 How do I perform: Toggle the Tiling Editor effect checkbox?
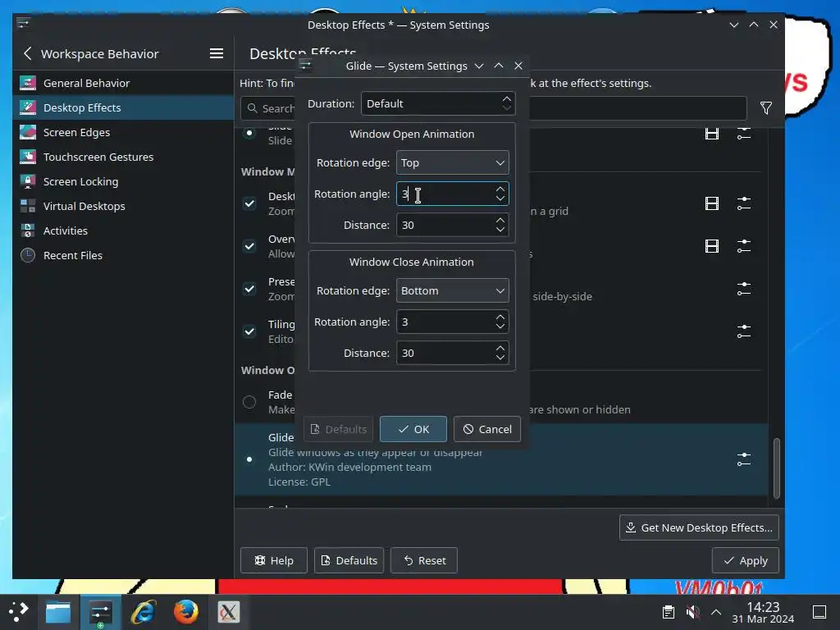click(x=249, y=331)
